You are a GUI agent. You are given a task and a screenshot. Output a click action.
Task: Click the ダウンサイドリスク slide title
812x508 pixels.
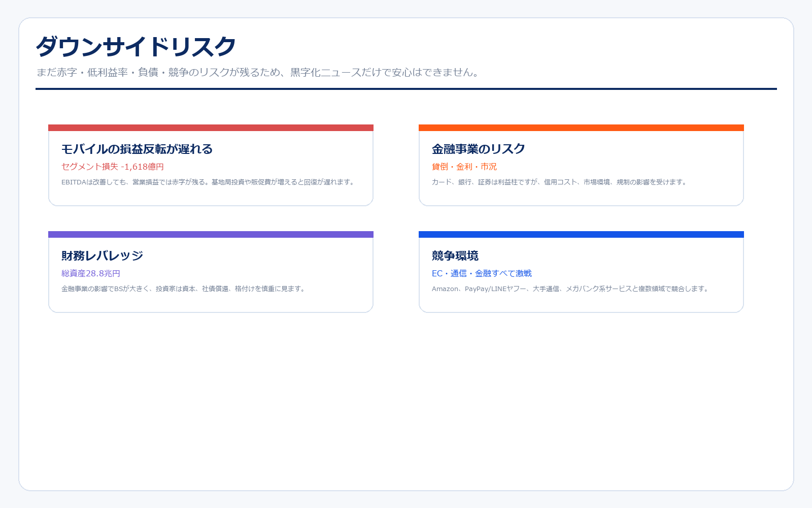point(136,47)
